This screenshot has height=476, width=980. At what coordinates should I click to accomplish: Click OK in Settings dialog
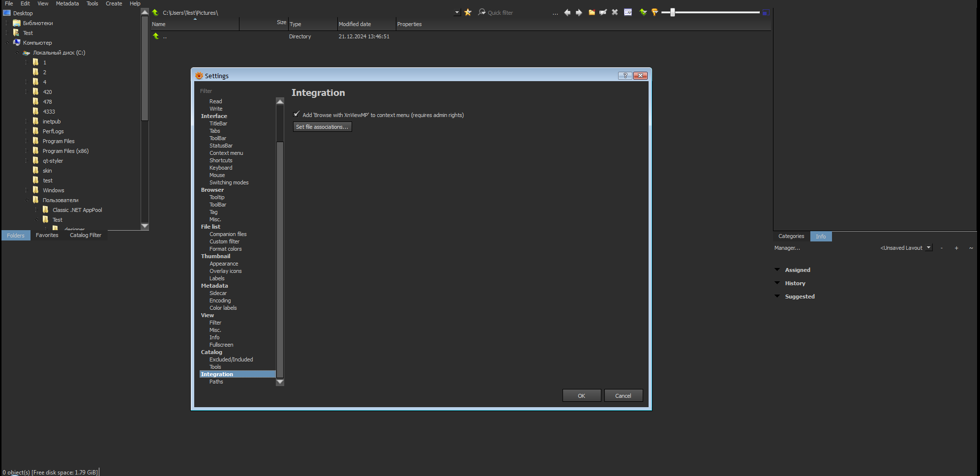581,396
